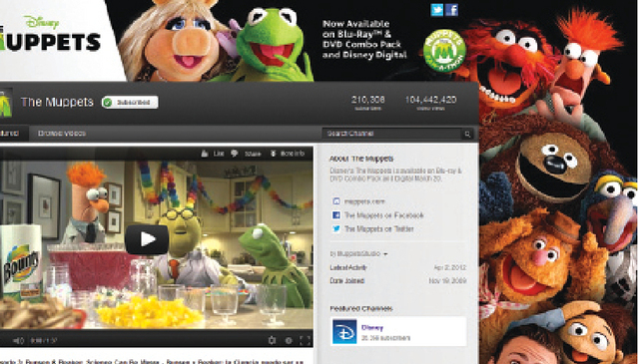The height and width of the screenshot is (364, 639).
Task: Open the Facebook icon in the banner
Action: tap(451, 10)
